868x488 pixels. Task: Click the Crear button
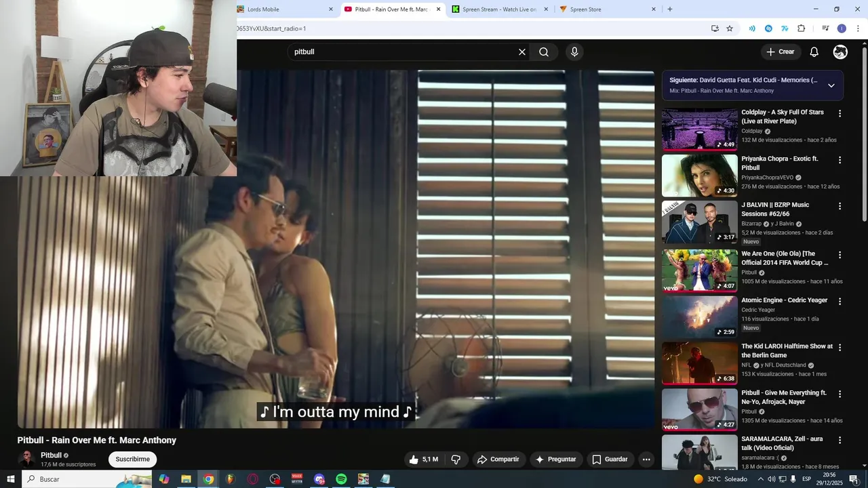781,52
